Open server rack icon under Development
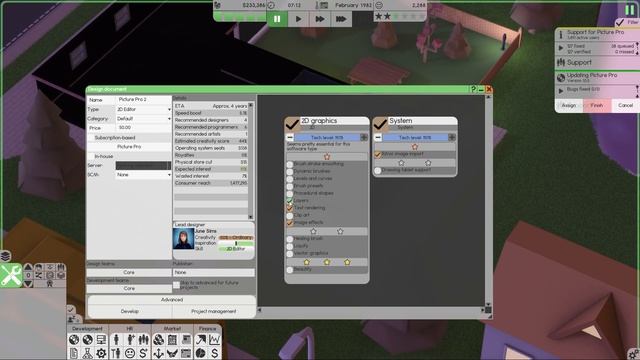This screenshot has width=640, height=360. (x=101, y=340)
